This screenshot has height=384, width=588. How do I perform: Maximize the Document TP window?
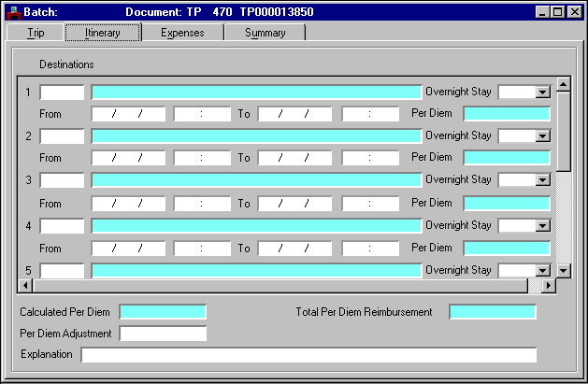click(557, 12)
